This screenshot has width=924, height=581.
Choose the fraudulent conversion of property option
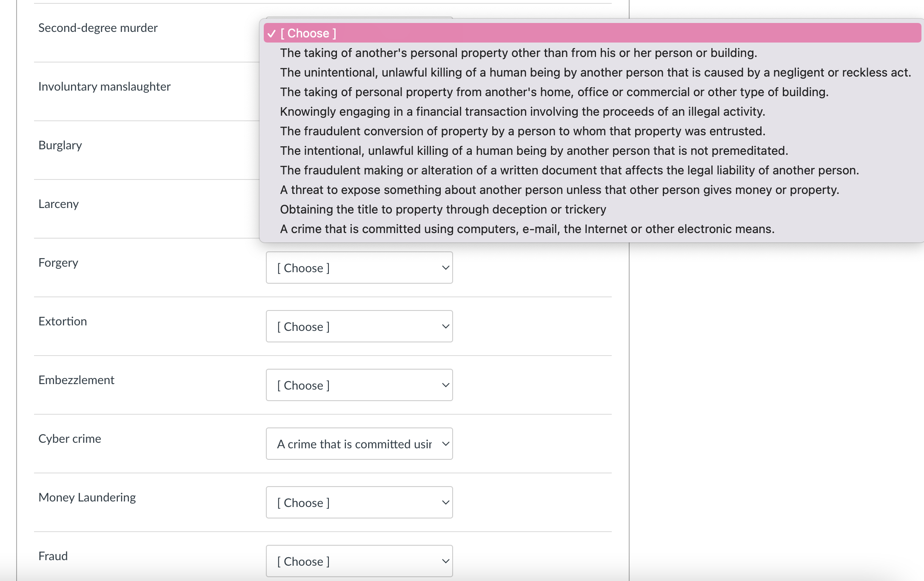pyautogui.click(x=522, y=131)
